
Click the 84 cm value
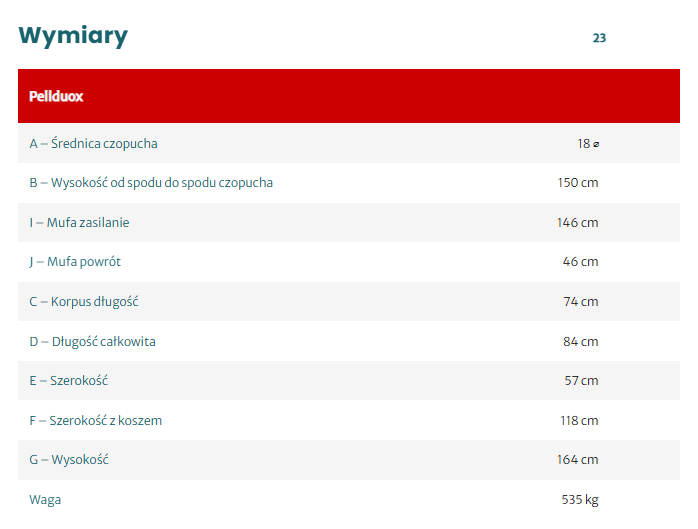point(580,341)
